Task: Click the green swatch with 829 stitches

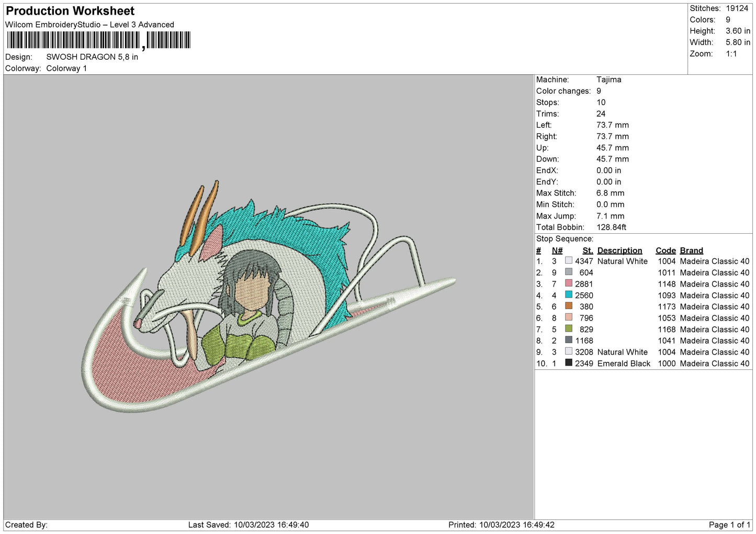Action: (568, 329)
